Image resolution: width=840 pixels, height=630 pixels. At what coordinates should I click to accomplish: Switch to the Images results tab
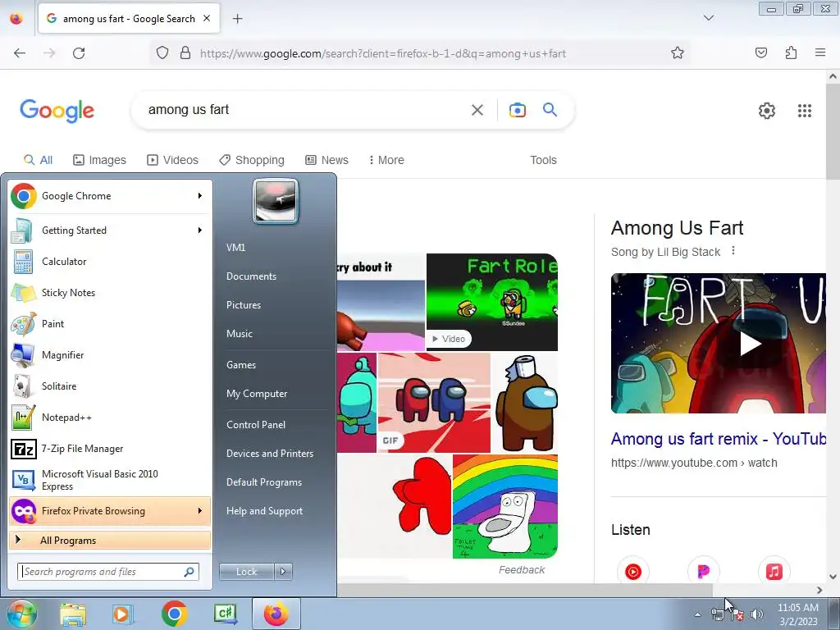(x=99, y=160)
